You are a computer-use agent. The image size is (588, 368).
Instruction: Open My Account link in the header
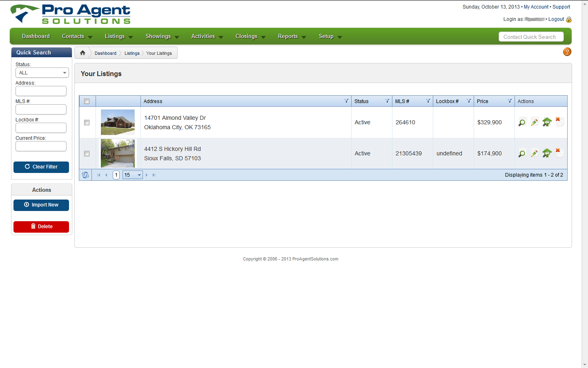[x=536, y=7]
